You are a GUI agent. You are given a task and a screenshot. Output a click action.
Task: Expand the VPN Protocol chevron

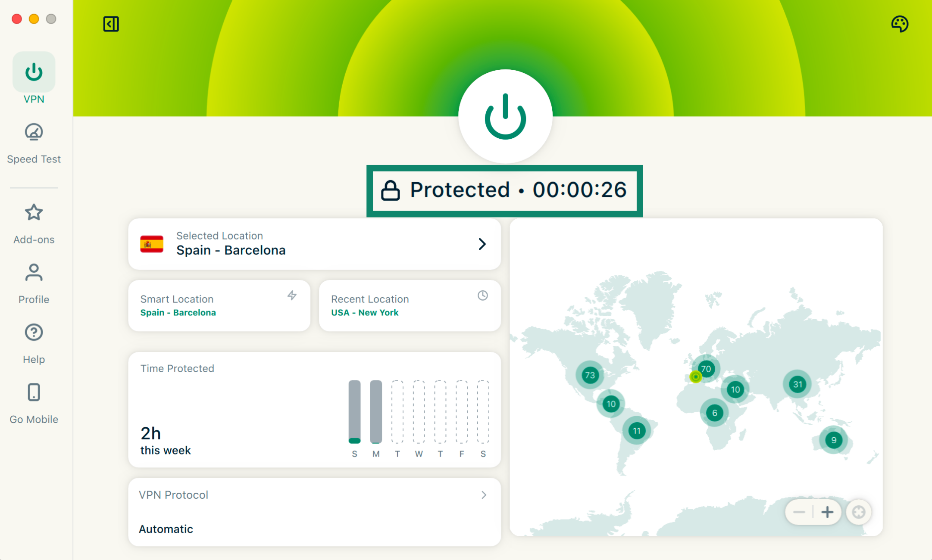pos(484,495)
